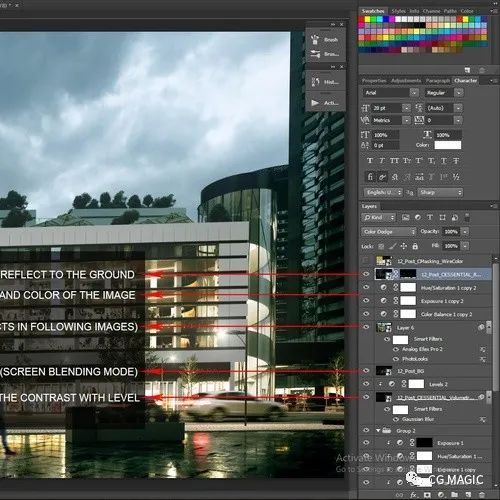Image resolution: width=500 pixels, height=500 pixels.
Task: Open the Arial font family dropdown
Action: coord(391,93)
